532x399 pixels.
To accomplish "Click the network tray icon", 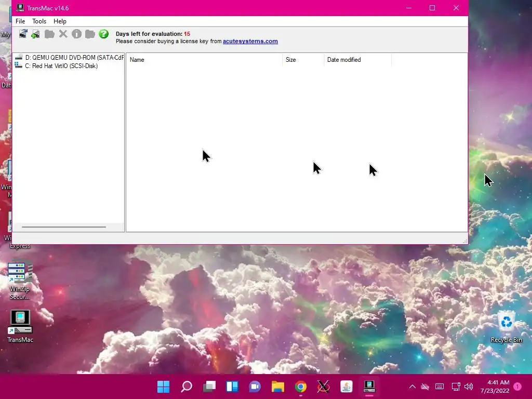I will click(456, 387).
